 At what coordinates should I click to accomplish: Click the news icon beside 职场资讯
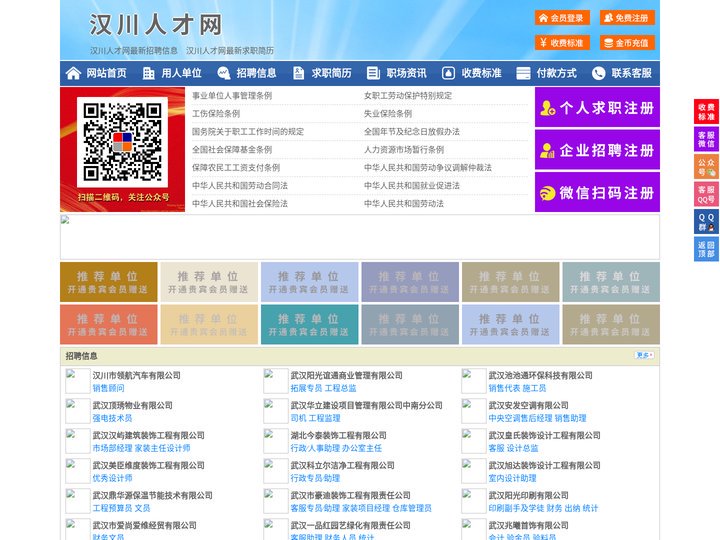[373, 73]
